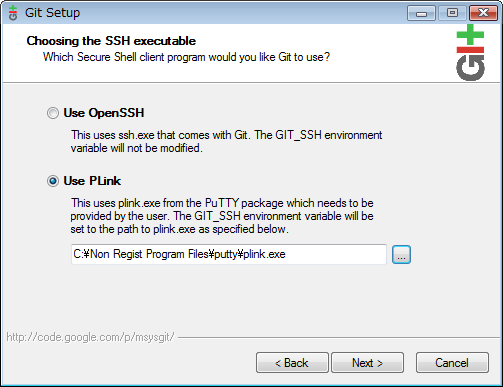Cancel the Git installation

pos(452,363)
